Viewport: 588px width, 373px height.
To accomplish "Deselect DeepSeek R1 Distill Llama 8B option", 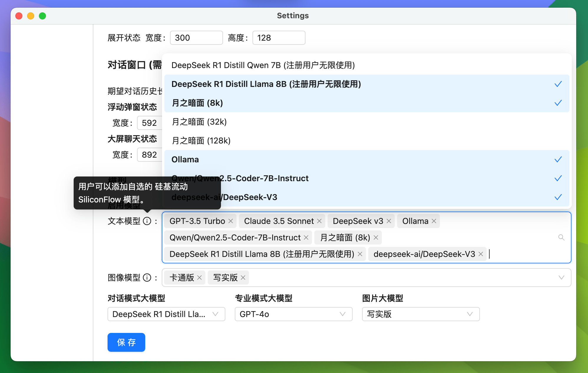I will click(x=367, y=84).
